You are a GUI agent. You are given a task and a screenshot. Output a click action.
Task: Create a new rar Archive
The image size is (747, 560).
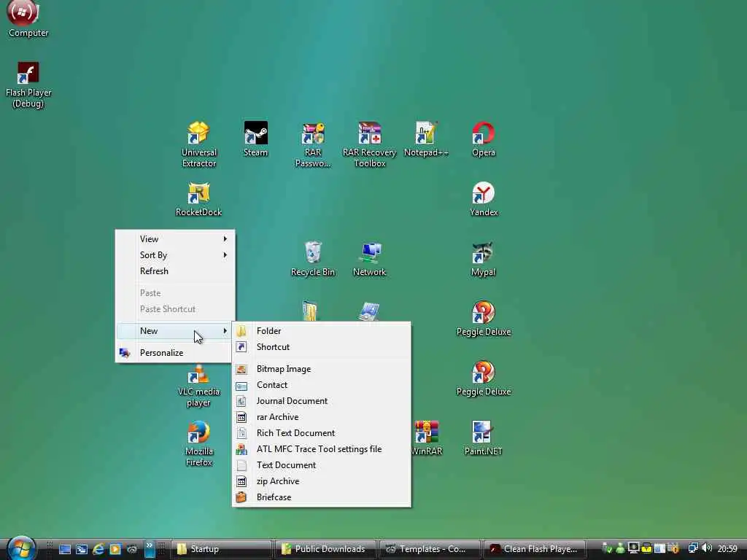[321, 417]
